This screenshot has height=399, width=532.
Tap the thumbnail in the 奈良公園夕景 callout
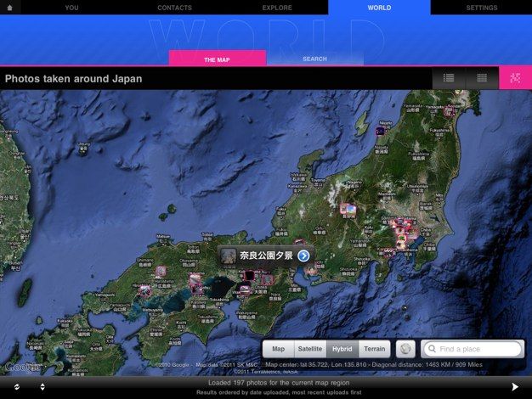pyautogui.click(x=229, y=256)
